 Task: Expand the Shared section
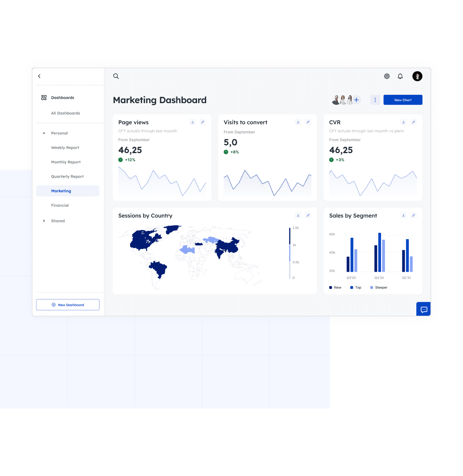(44, 221)
